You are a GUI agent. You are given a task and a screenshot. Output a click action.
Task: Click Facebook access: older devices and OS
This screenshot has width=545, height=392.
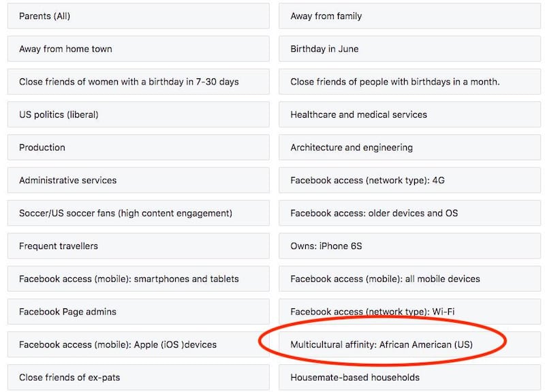(x=409, y=213)
